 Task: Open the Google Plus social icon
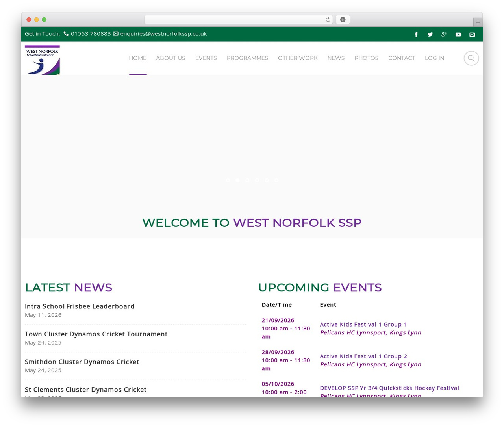444,35
